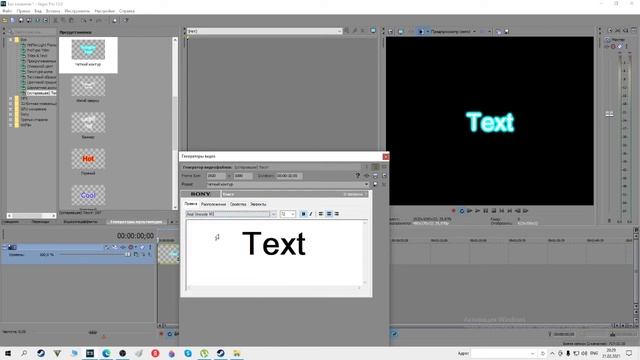Toggle loop playback below the timeline

pyautogui.click(x=170, y=334)
